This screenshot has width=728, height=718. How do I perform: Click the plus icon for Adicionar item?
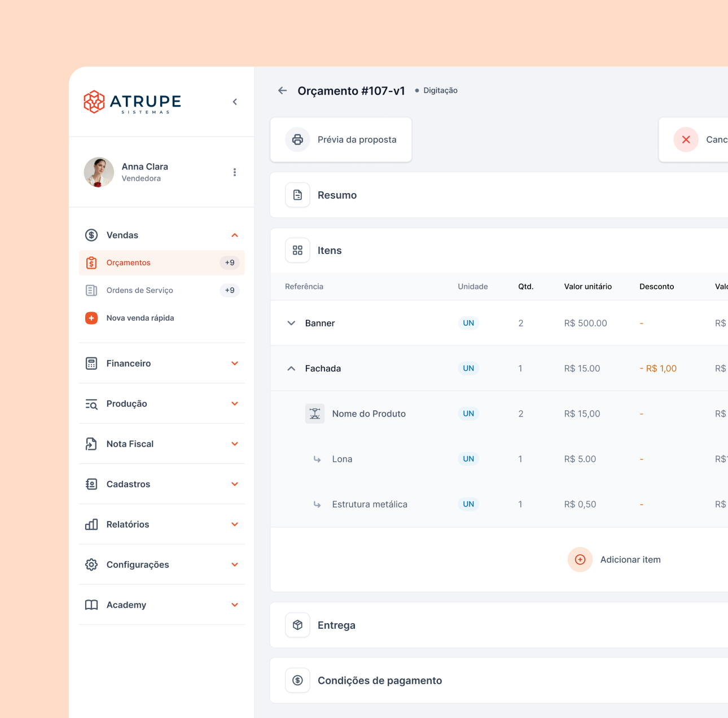(580, 559)
